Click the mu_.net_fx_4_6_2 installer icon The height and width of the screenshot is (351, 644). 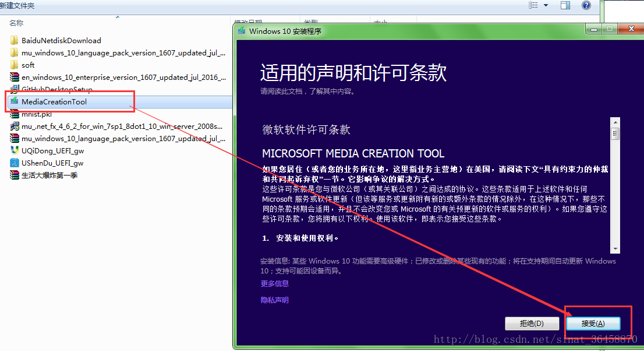(x=15, y=127)
